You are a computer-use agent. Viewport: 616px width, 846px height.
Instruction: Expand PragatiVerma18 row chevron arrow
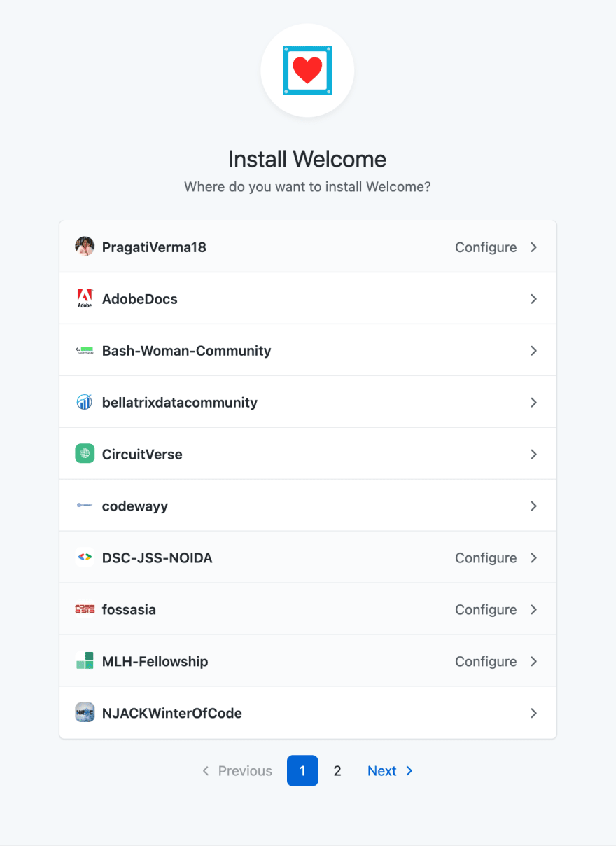[534, 247]
